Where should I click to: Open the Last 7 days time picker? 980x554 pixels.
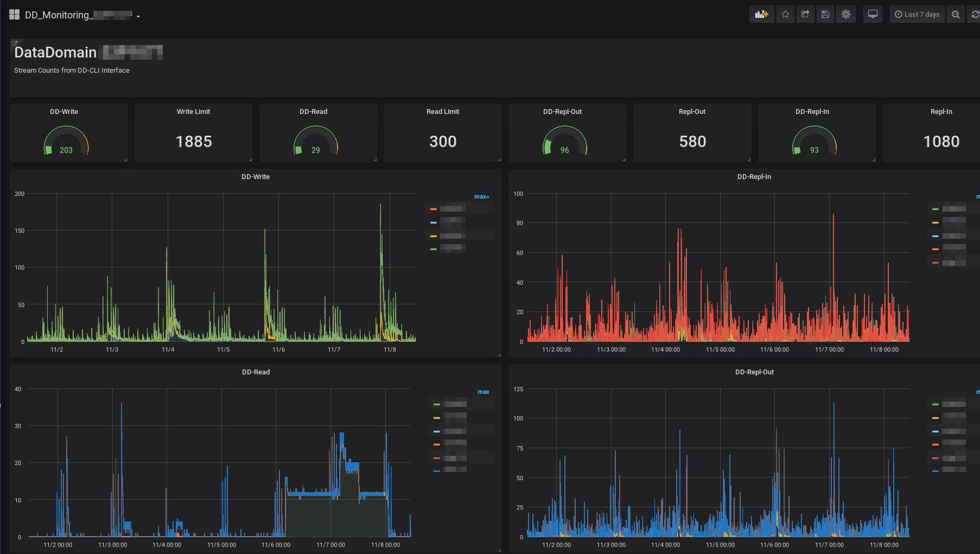pyautogui.click(x=917, y=15)
